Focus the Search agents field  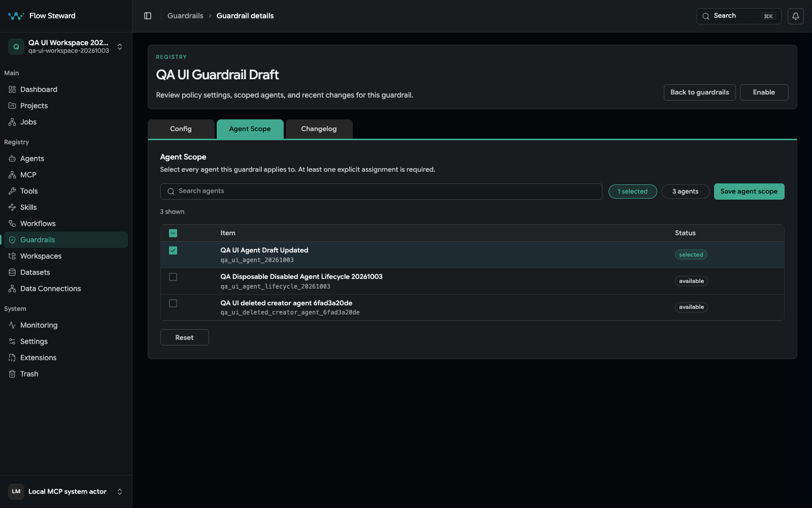click(381, 192)
